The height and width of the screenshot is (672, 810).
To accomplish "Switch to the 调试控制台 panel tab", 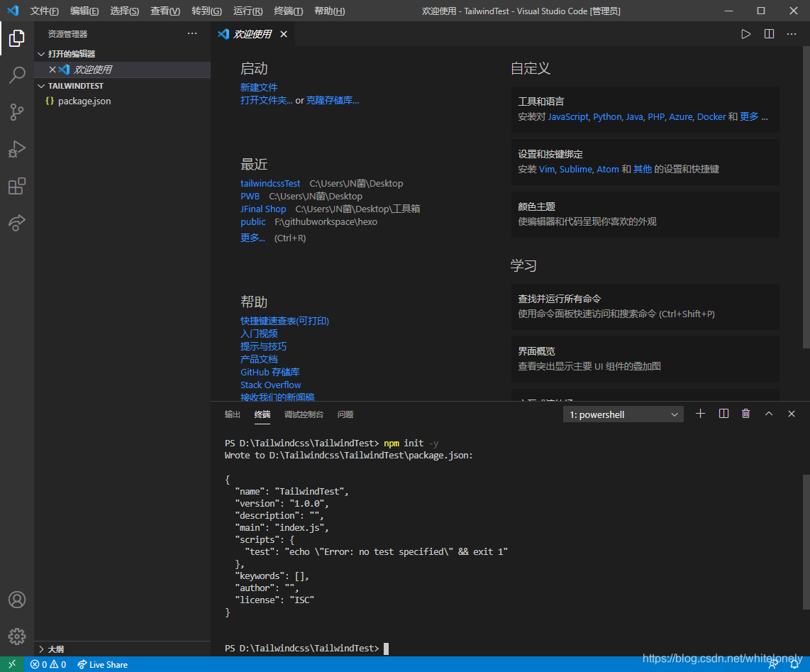I will tap(304, 414).
